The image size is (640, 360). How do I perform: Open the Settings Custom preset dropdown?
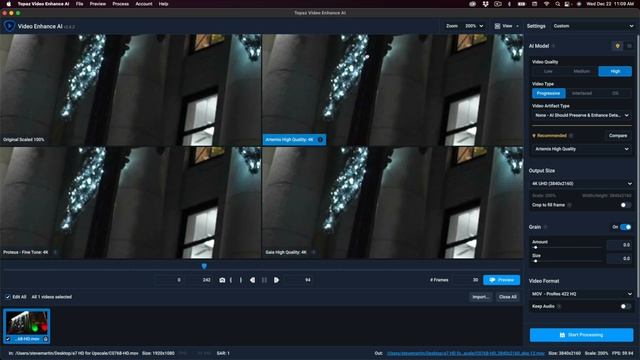(x=593, y=26)
